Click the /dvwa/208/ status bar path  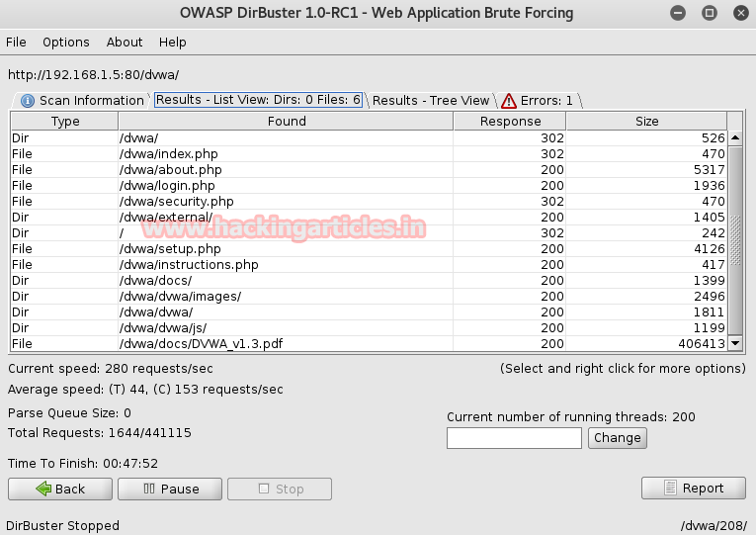pos(714,525)
